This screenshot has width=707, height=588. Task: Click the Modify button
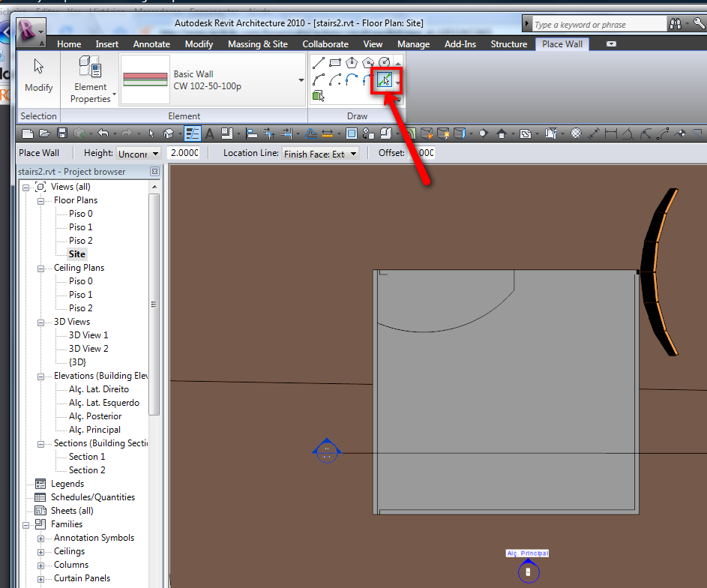(x=39, y=77)
